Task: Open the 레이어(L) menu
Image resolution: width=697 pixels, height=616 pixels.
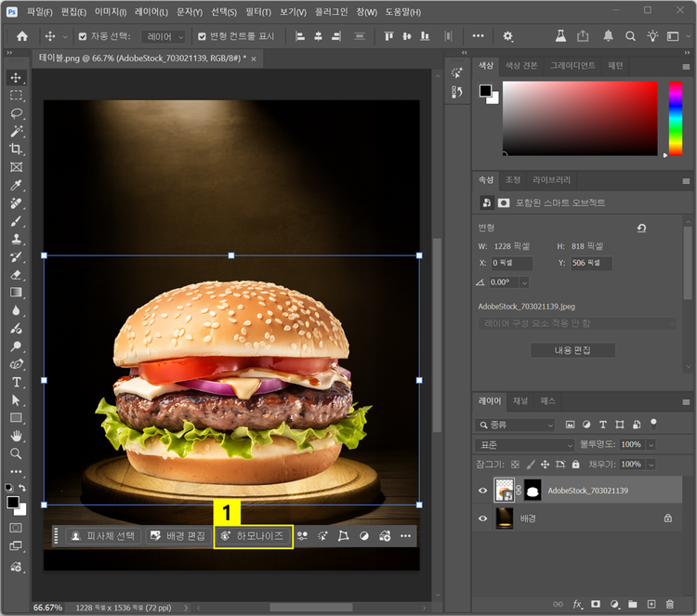Action: click(151, 12)
